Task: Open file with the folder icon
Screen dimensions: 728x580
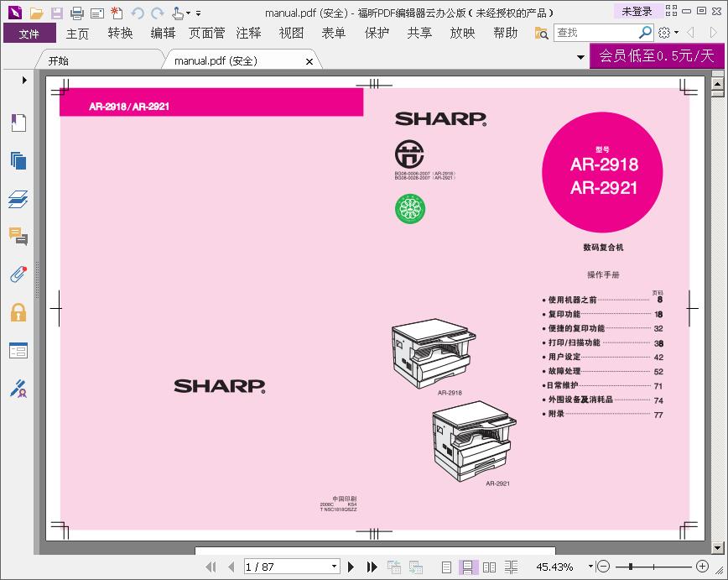Action: [x=37, y=13]
